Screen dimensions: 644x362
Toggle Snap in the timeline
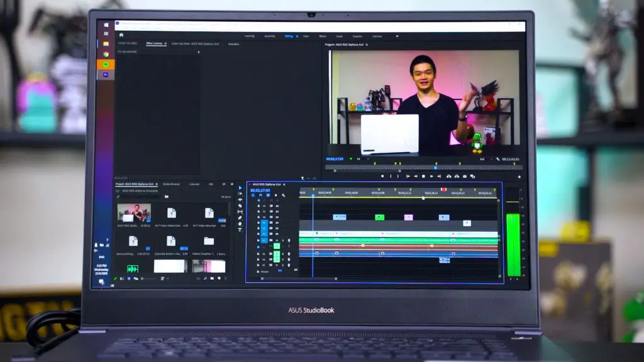260,195
